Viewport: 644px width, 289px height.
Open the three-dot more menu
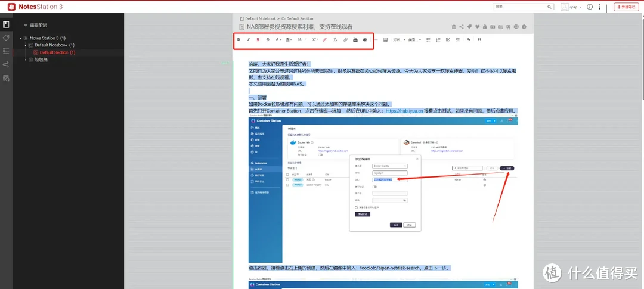click(600, 7)
